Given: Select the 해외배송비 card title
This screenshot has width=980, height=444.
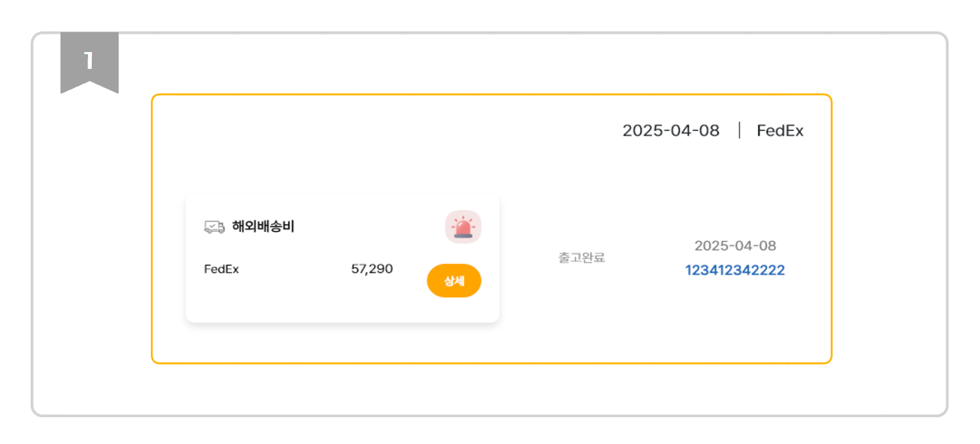Looking at the screenshot, I should pos(263,227).
